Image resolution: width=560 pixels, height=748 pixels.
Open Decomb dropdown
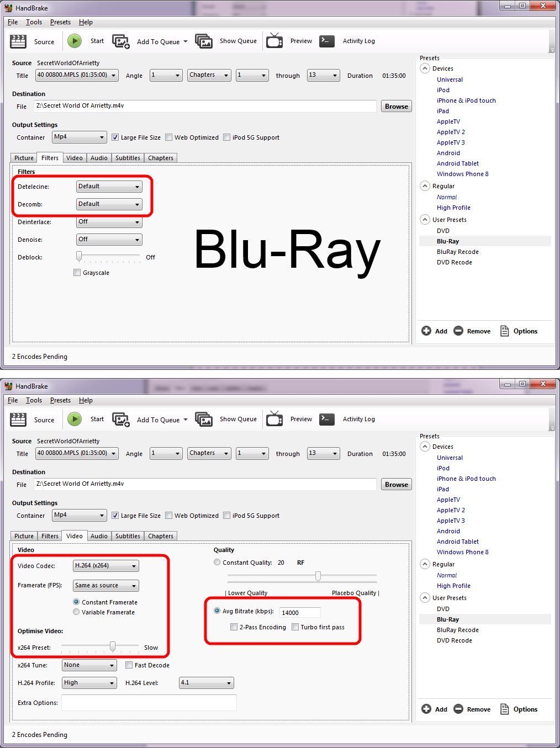(x=109, y=204)
